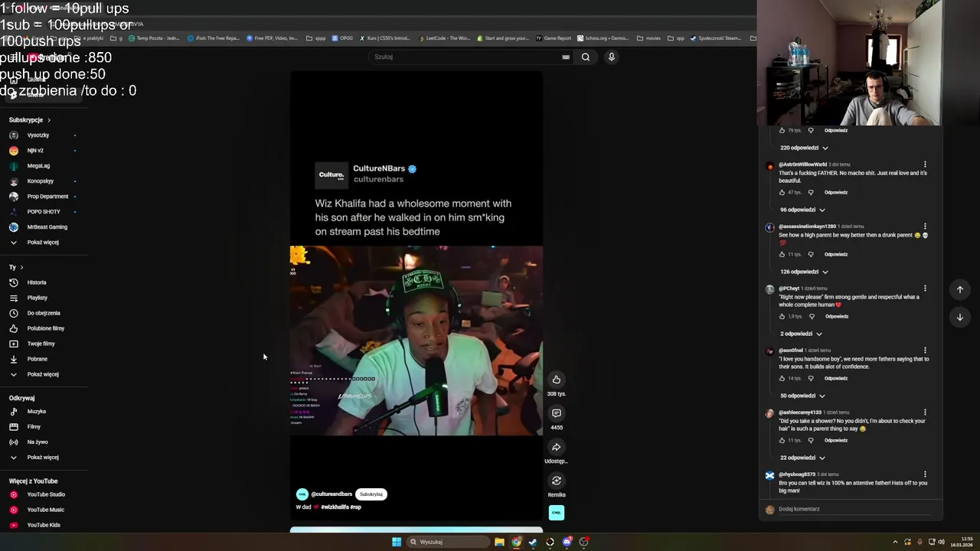Viewport: 980px width, 551px height.
Task: Dislike the @ashleecarey4133 comment
Action: 811,440
